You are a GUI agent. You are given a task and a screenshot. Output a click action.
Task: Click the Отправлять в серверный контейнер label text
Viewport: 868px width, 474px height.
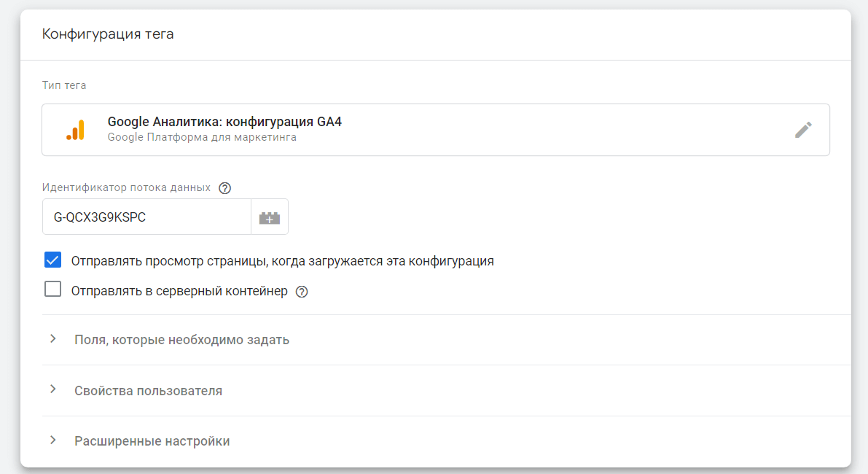pyautogui.click(x=179, y=291)
